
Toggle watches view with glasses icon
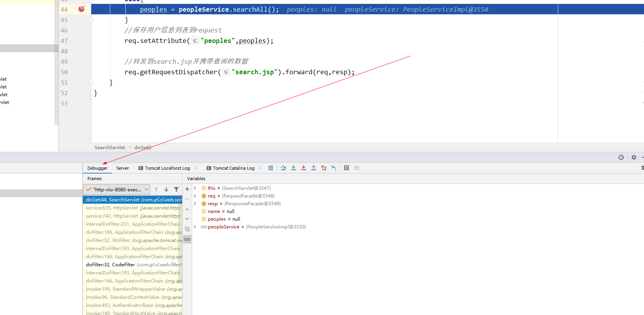pyautogui.click(x=187, y=240)
